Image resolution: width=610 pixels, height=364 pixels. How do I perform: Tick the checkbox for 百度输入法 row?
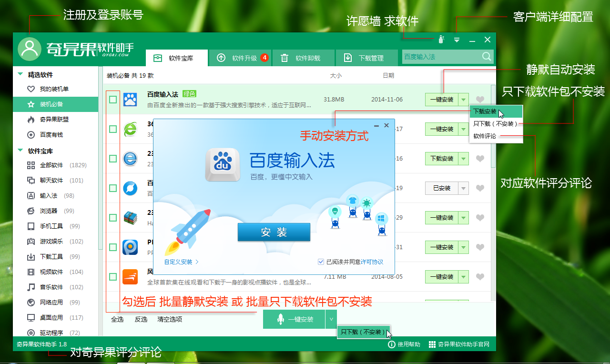coord(113,100)
